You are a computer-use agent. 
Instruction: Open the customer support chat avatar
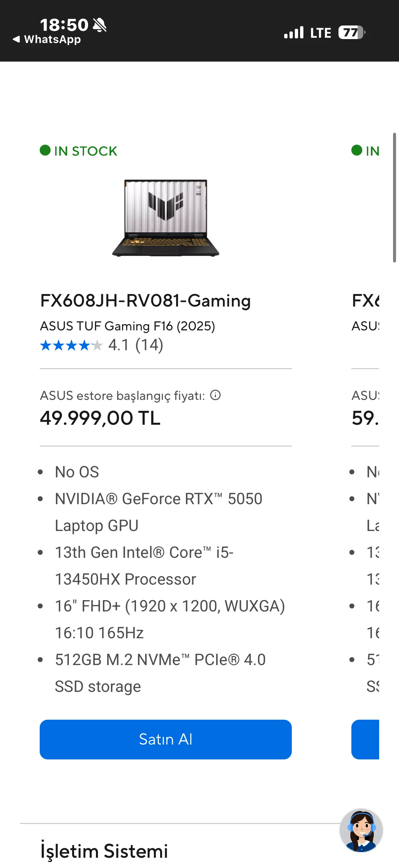coord(361,830)
